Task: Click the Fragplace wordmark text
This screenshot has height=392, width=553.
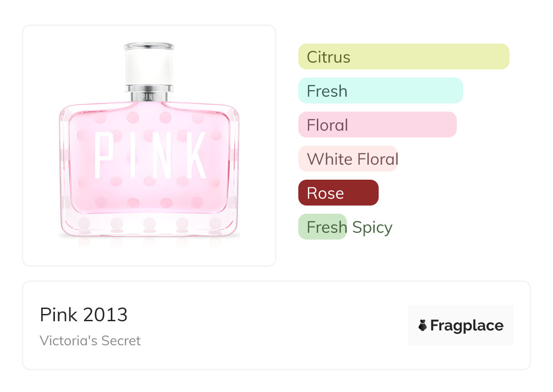Action: (467, 325)
